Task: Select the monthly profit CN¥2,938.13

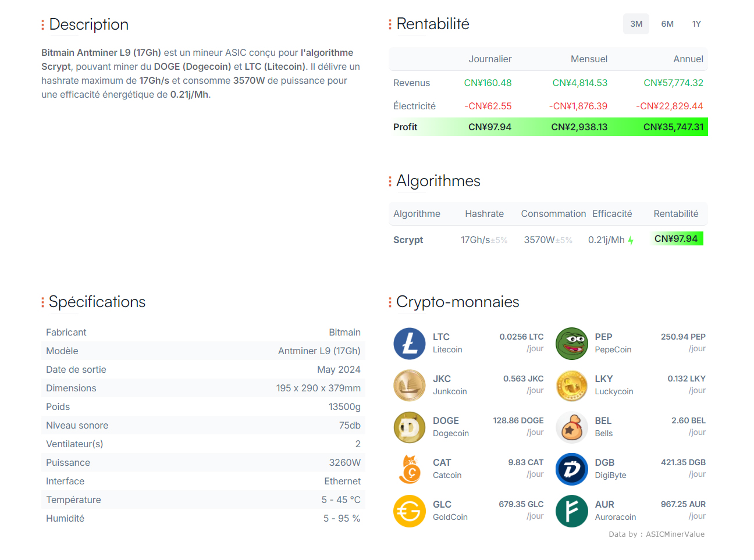Action: (579, 127)
